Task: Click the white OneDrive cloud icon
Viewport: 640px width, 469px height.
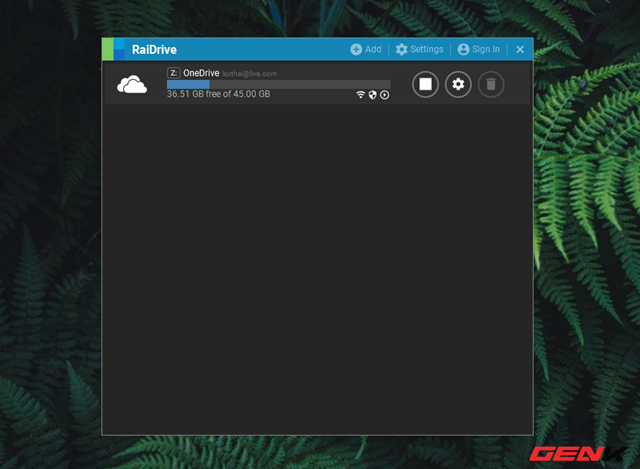Action: click(132, 85)
